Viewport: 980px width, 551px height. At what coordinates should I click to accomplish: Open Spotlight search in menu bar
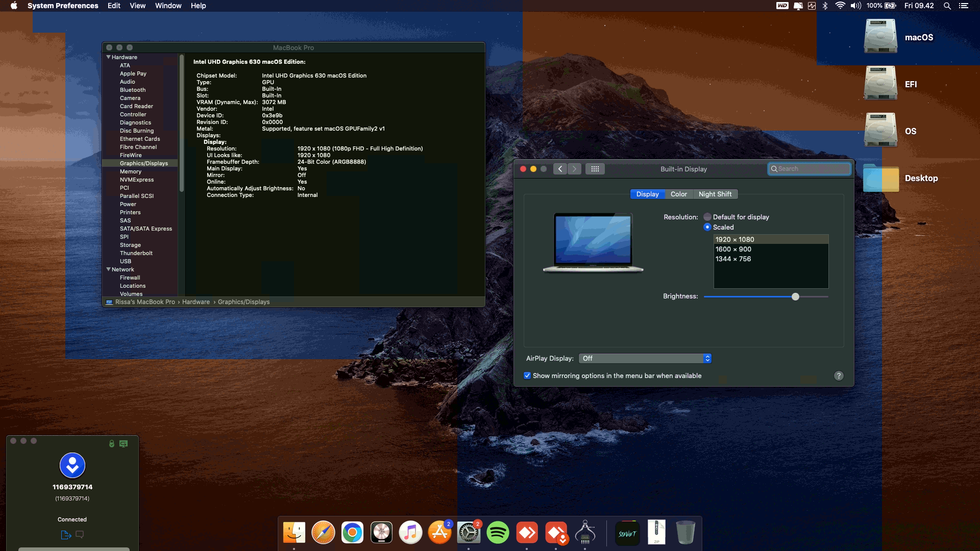[x=947, y=6]
